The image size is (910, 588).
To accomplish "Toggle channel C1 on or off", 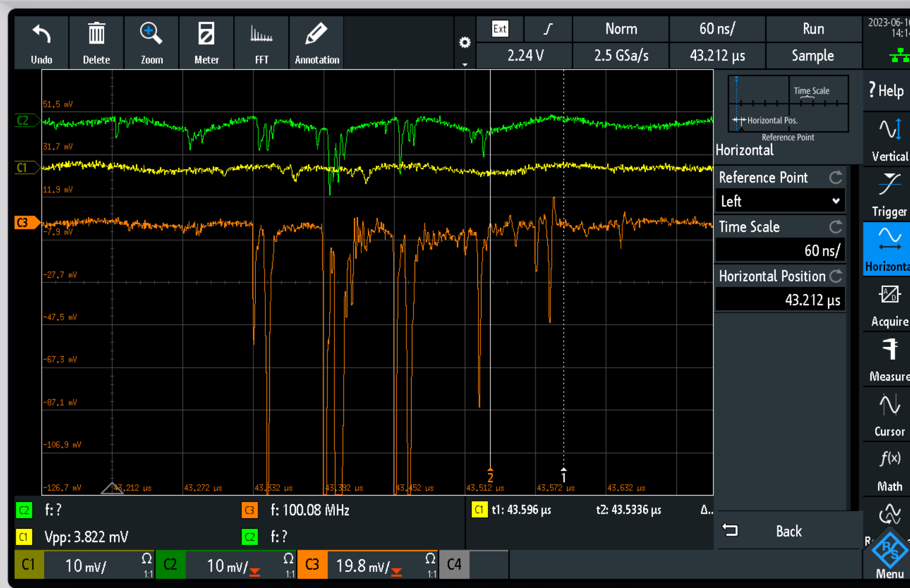I will click(28, 565).
